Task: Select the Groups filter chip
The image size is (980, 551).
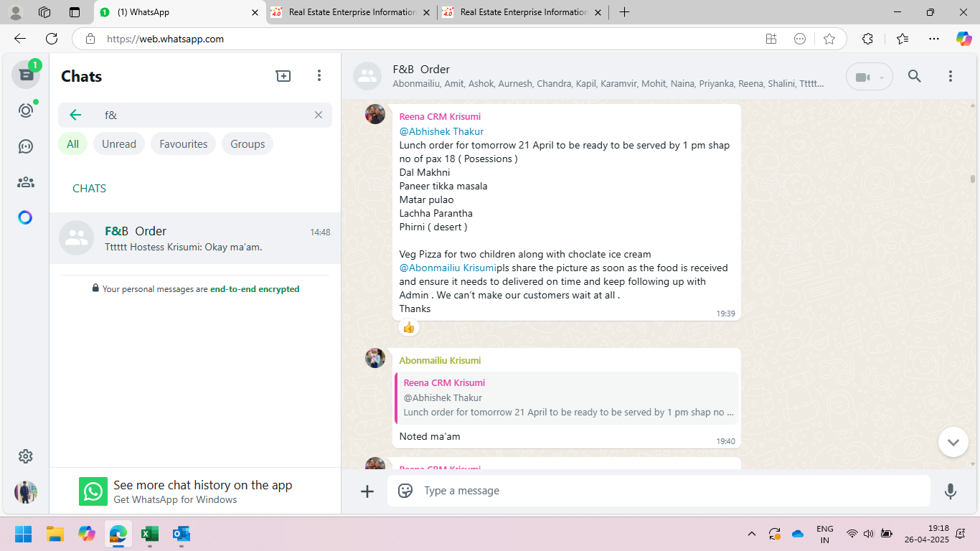Action: tap(248, 144)
